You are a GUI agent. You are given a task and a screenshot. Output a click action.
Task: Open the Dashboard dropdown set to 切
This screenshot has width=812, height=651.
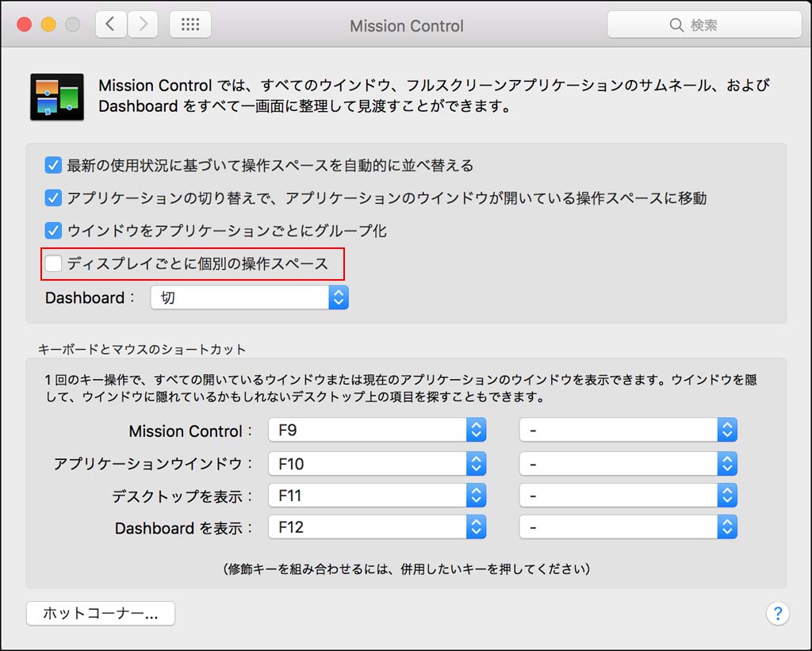(x=250, y=298)
